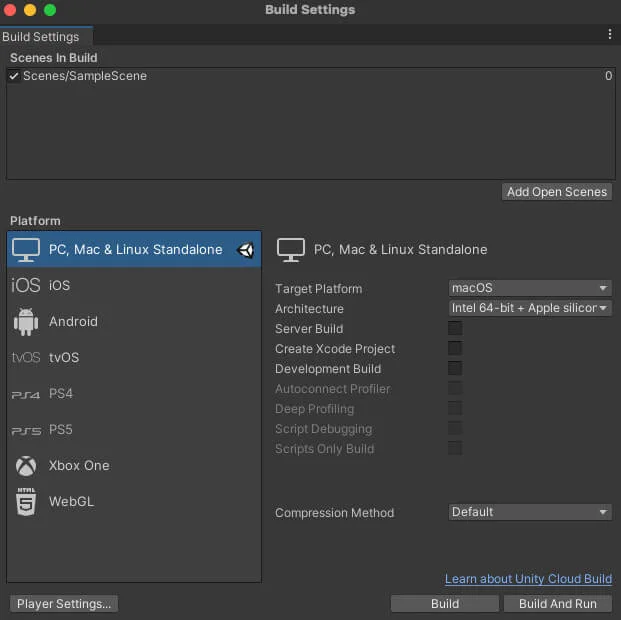
Task: Select the WebGL platform row
Action: pos(134,502)
